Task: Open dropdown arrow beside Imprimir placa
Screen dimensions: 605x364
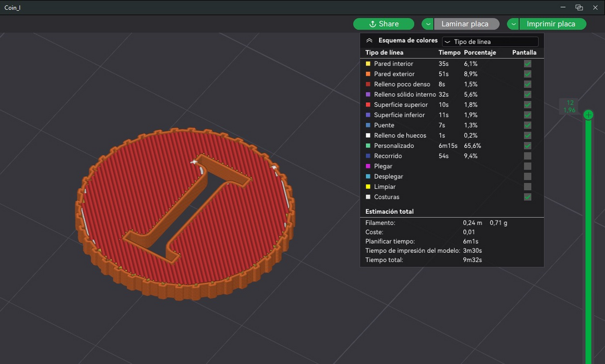Action: (x=513, y=24)
